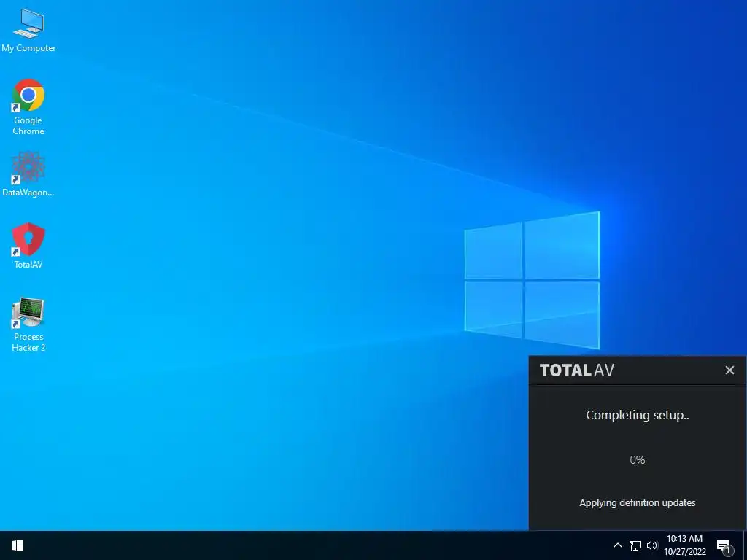This screenshot has height=560, width=747.
Task: Show hidden system tray icons
Action: coord(617,545)
